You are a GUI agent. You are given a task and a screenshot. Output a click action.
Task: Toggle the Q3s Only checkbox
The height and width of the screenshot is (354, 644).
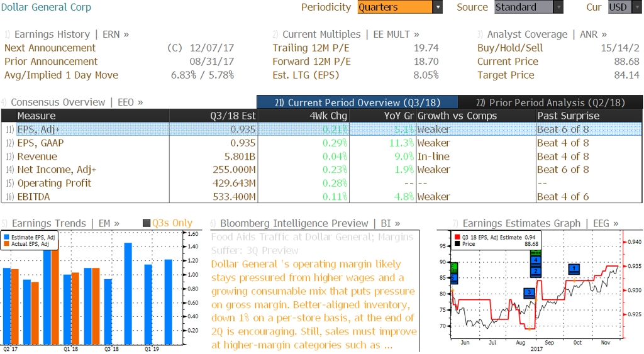click(146, 223)
